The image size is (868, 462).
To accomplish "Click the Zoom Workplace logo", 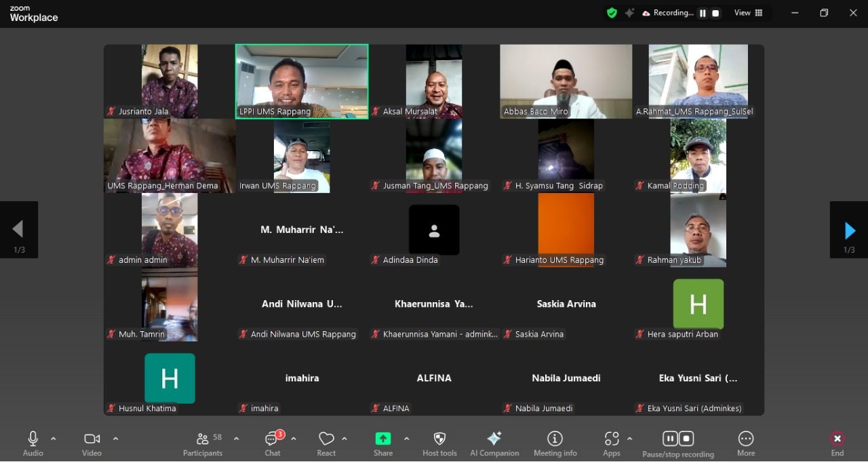I will click(x=34, y=14).
